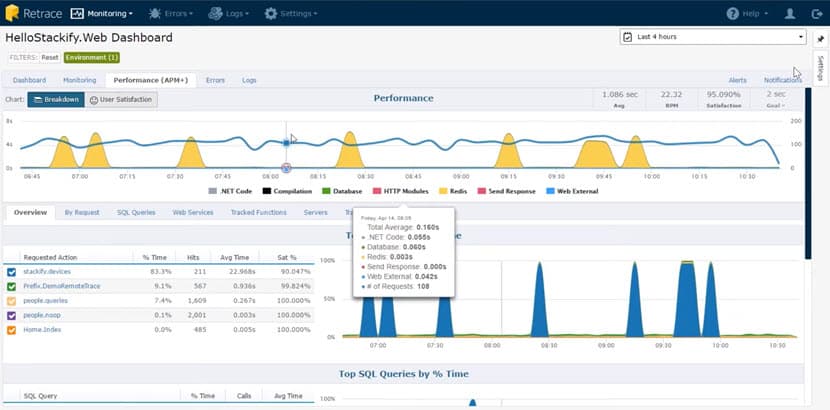
Task: Toggle the Send Response legend swatch
Action: tap(482, 192)
